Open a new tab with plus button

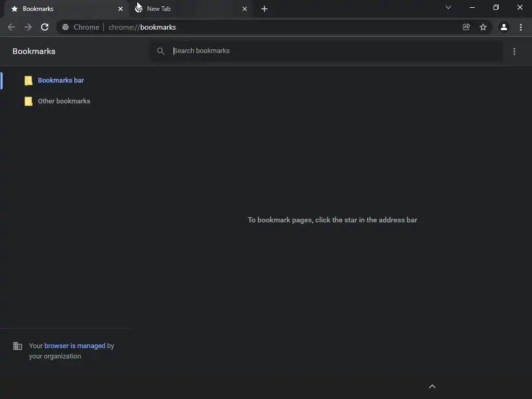[x=264, y=9]
